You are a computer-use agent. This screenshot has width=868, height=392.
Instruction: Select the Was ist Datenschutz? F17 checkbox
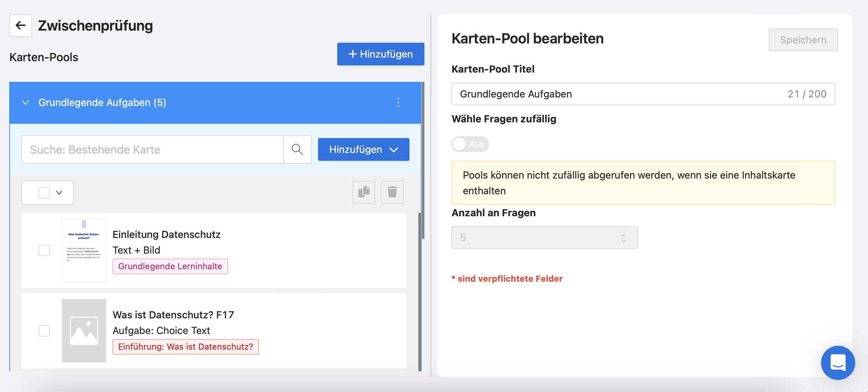44,331
